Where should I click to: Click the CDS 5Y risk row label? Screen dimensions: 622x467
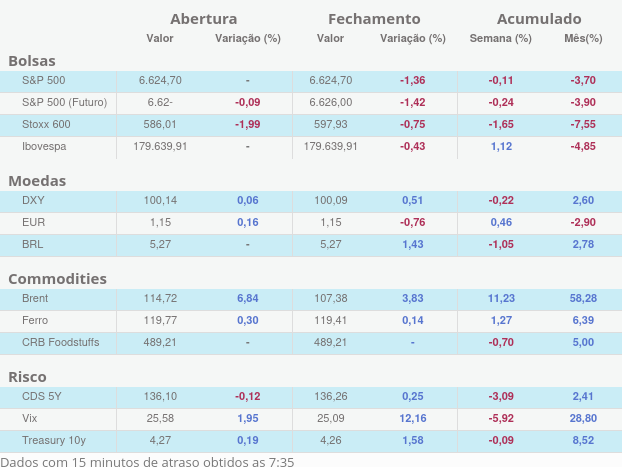coord(42,396)
